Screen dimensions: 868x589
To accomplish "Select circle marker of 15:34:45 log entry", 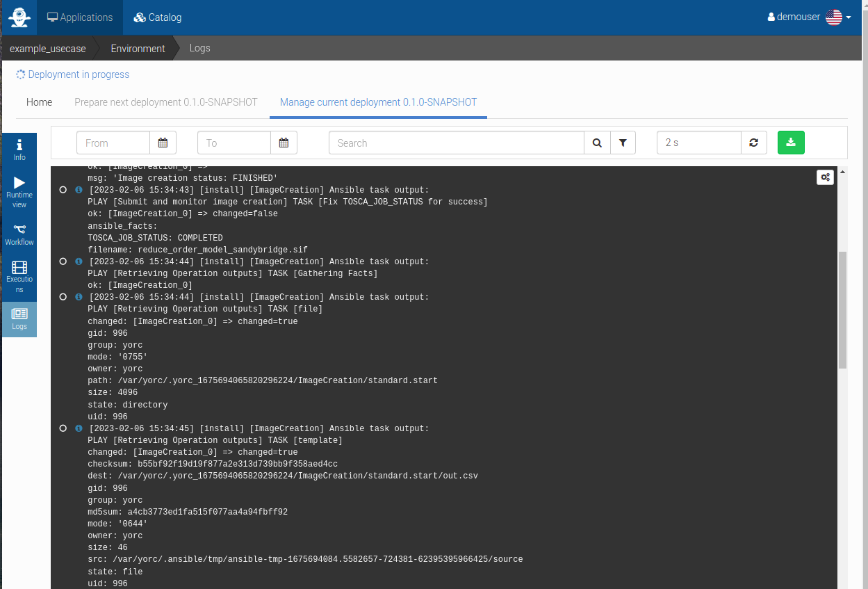I will click(x=63, y=428).
